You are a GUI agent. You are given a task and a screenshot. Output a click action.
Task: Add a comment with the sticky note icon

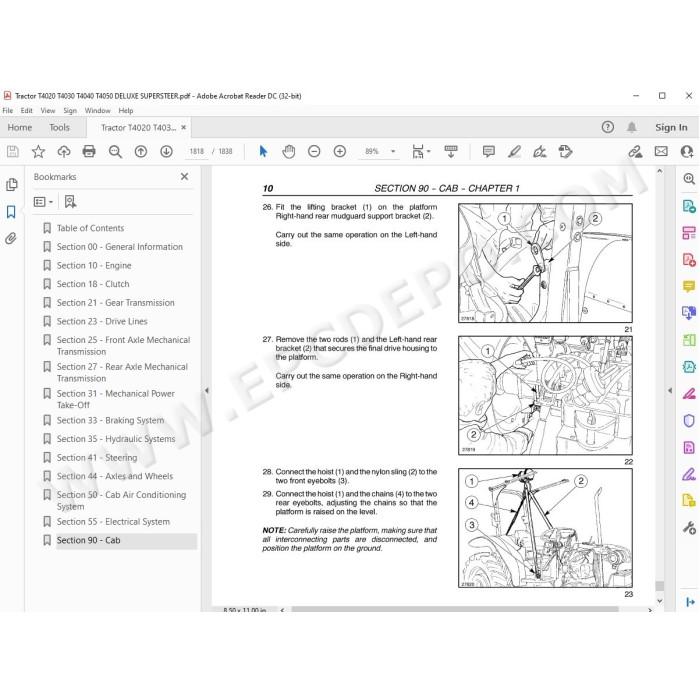pyautogui.click(x=489, y=152)
